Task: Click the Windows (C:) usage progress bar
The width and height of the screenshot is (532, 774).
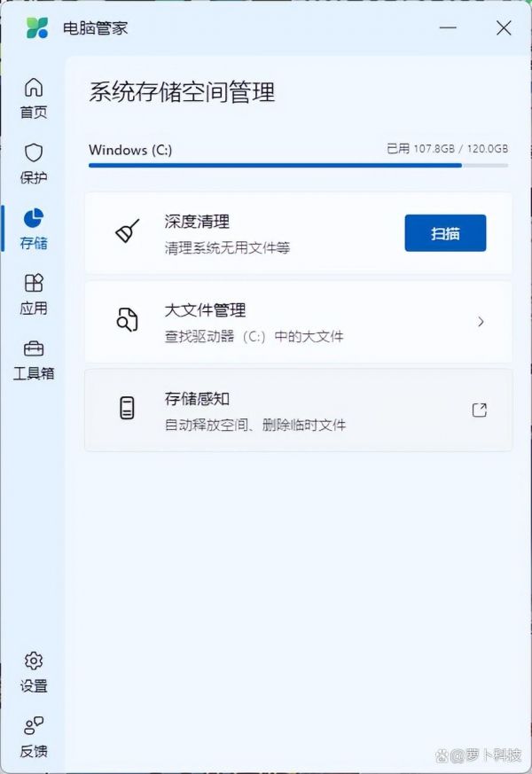Action: [x=298, y=166]
